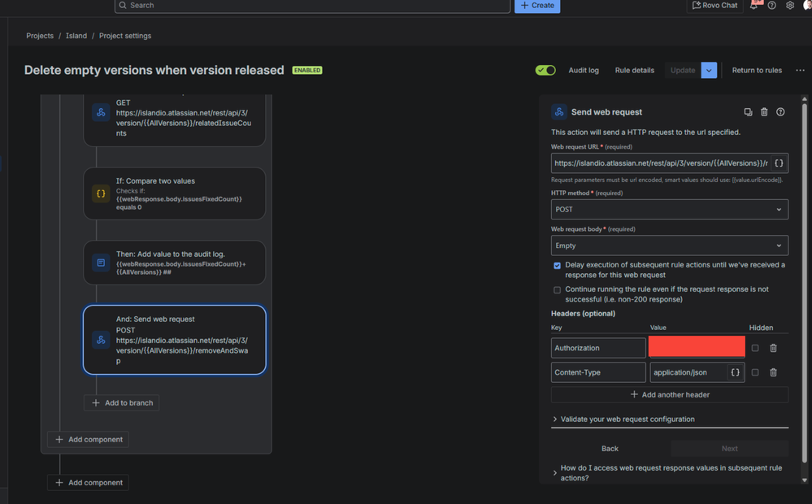Delete the Authorization header row
The width and height of the screenshot is (812, 504).
tap(773, 348)
